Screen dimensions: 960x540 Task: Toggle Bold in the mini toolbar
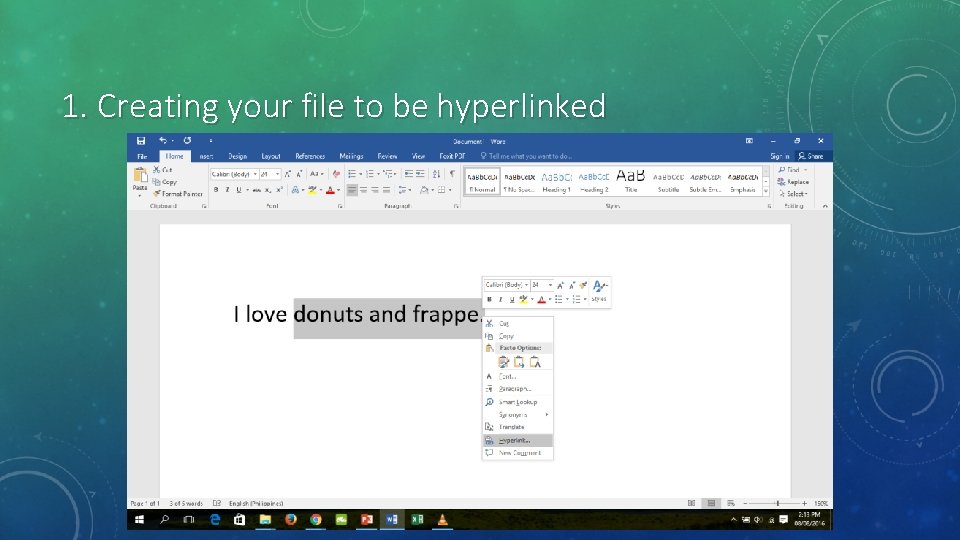[x=489, y=299]
